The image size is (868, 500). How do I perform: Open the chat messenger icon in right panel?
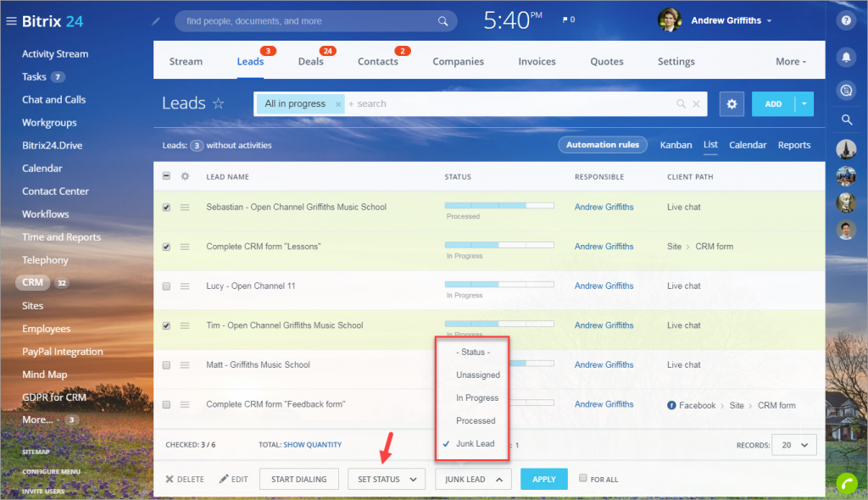coord(846,91)
